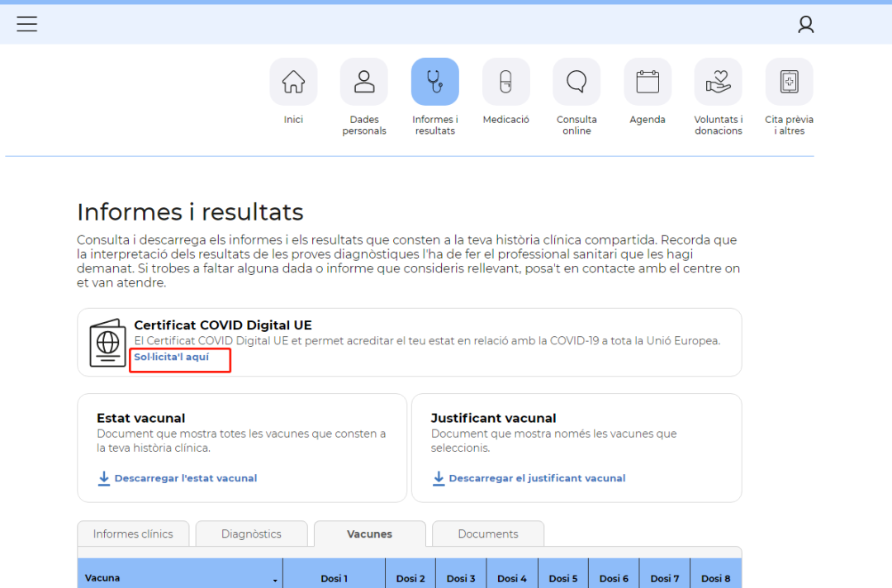Click download arrow beside estat vacunal
Screen dimensions: 892x588
(x=103, y=478)
